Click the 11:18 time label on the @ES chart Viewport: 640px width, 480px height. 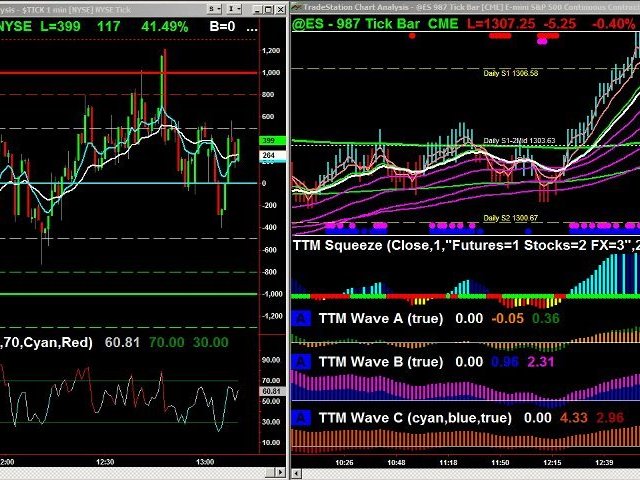coord(448,462)
